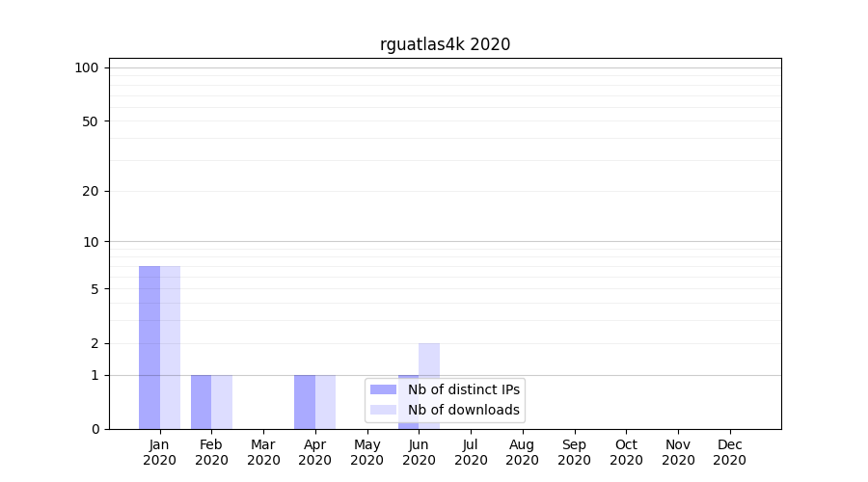Click the April distinct IPs bar

(x=305, y=402)
